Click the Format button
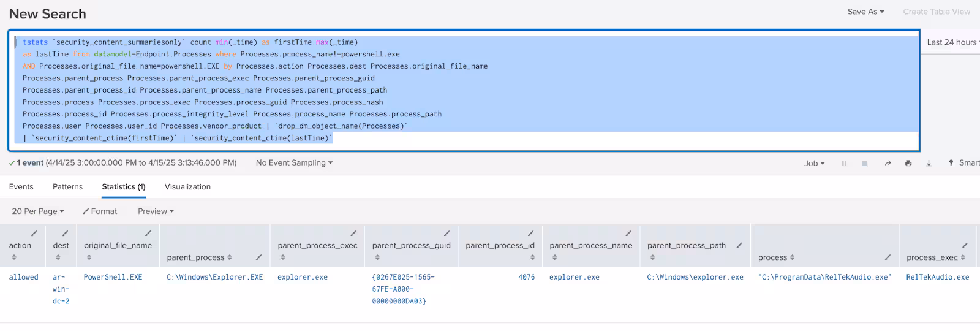Viewport: 980px width, 331px height. (x=100, y=211)
